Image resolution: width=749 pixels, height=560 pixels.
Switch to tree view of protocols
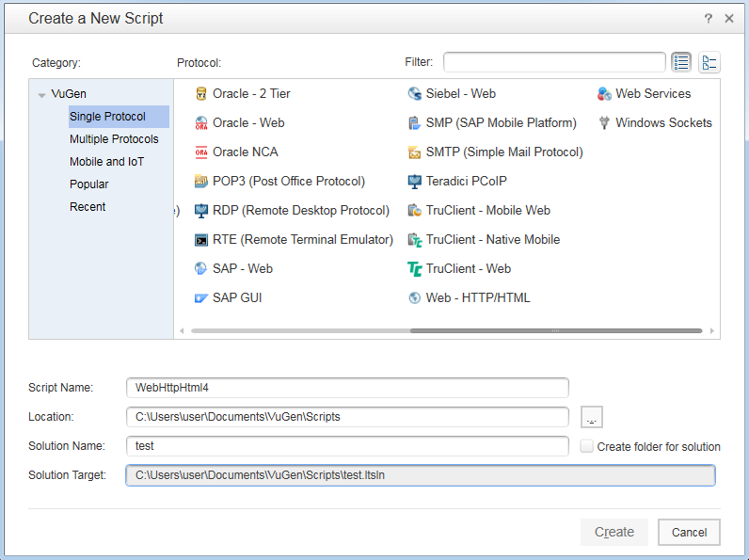pos(709,63)
